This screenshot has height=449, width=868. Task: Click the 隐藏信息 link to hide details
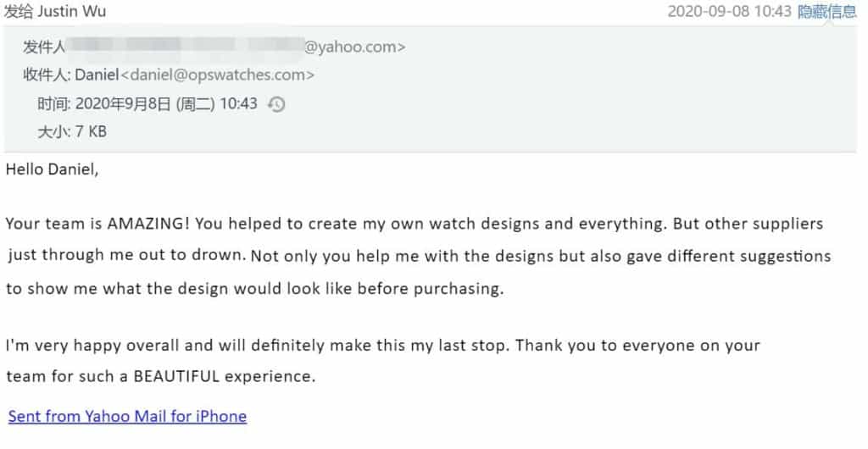coord(827,11)
